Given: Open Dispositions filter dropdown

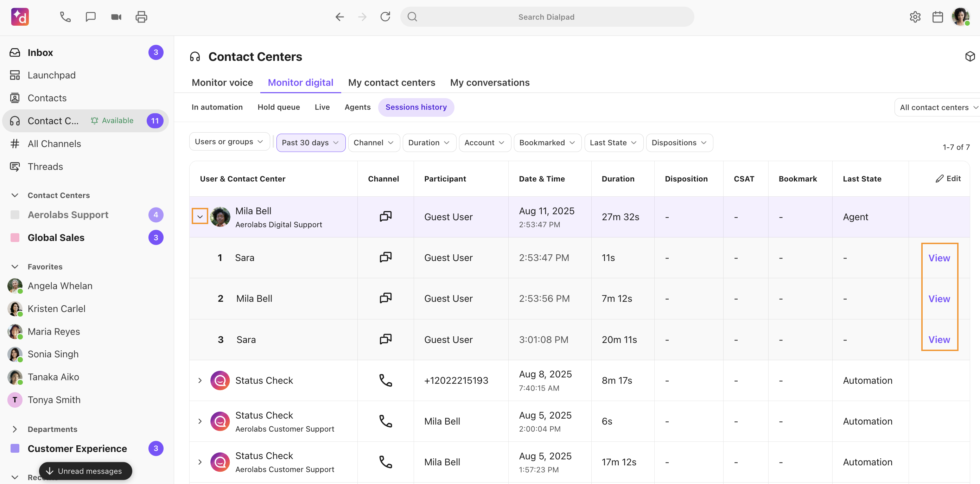Looking at the screenshot, I should (680, 143).
